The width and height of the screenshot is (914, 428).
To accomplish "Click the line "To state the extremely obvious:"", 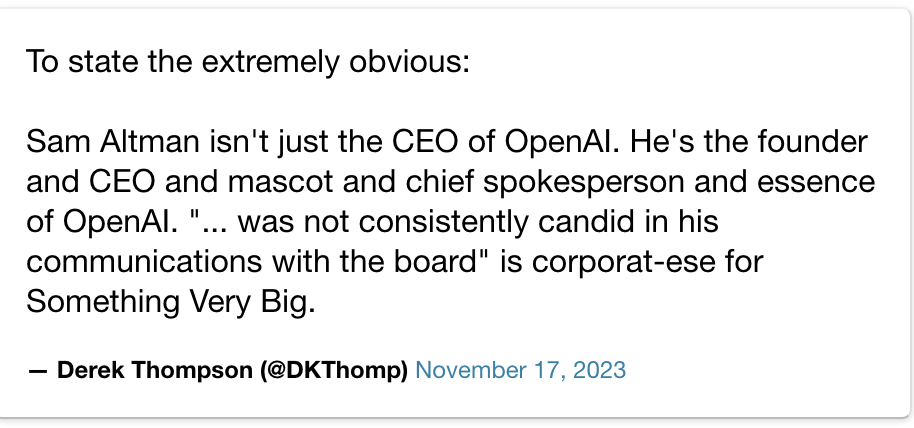I will tap(248, 62).
